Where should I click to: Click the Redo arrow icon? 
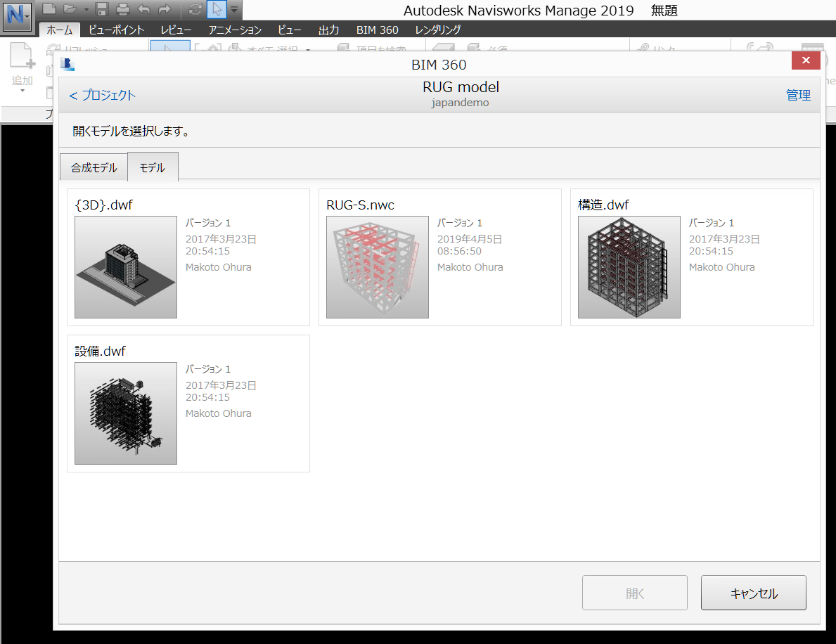pos(165,8)
